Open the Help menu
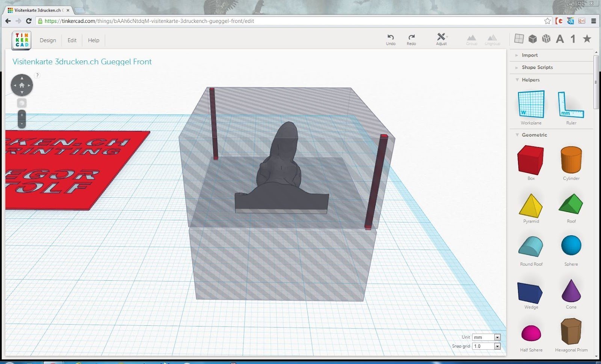601x364 pixels. 94,40
